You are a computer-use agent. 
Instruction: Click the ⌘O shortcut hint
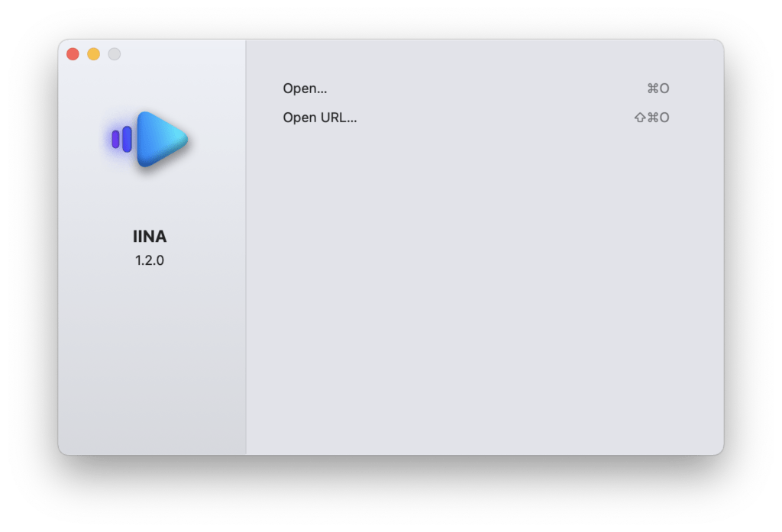click(658, 89)
